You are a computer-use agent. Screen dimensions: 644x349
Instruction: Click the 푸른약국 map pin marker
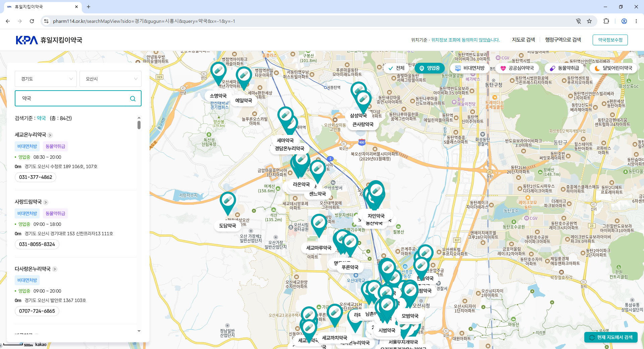(x=350, y=245)
